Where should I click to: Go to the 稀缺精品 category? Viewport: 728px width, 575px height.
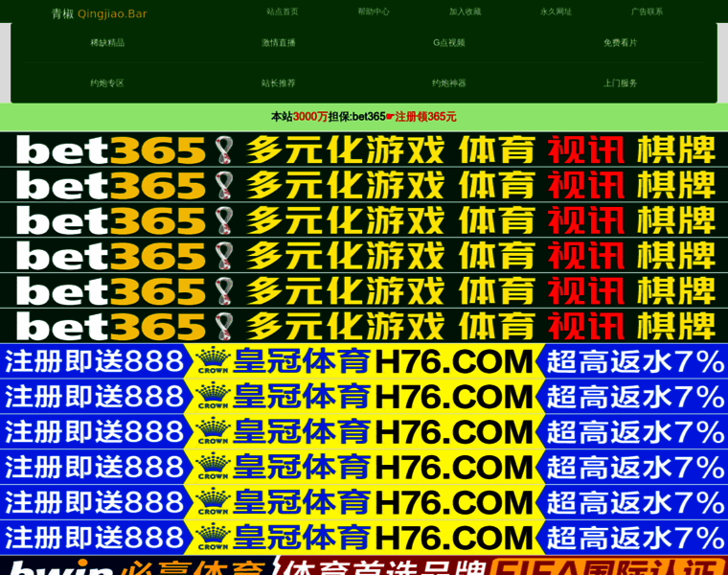[107, 43]
